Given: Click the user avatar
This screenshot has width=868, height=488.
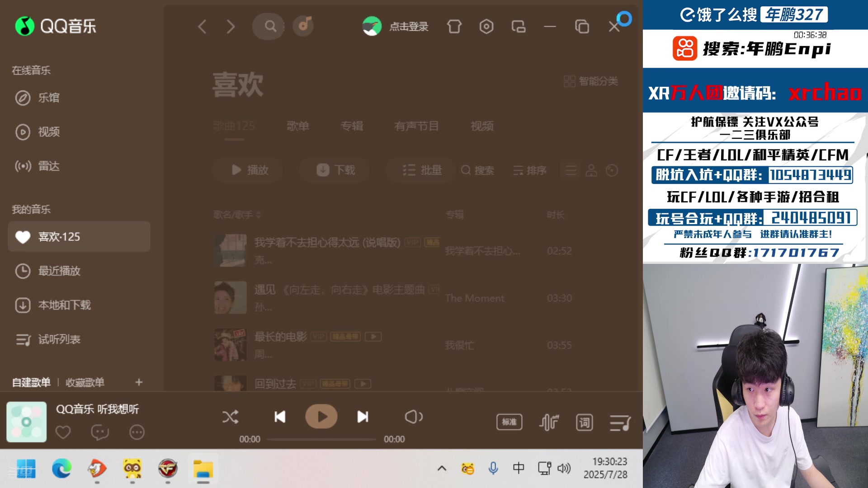Looking at the screenshot, I should tap(372, 26).
